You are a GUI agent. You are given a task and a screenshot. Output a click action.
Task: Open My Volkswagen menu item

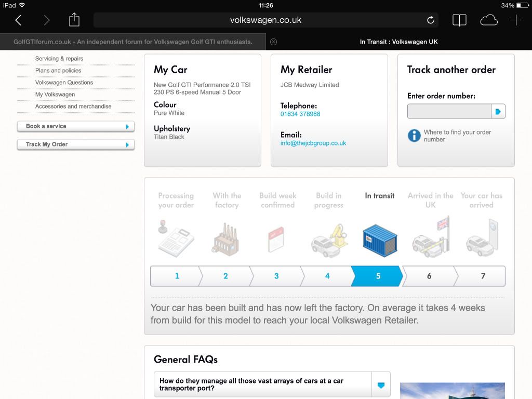[55, 95]
